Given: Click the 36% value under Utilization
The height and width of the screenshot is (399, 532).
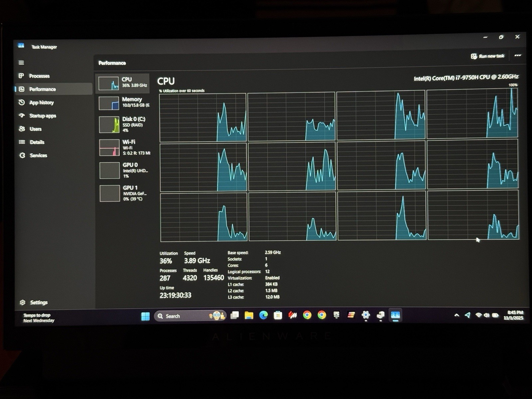Looking at the screenshot, I should tap(166, 261).
